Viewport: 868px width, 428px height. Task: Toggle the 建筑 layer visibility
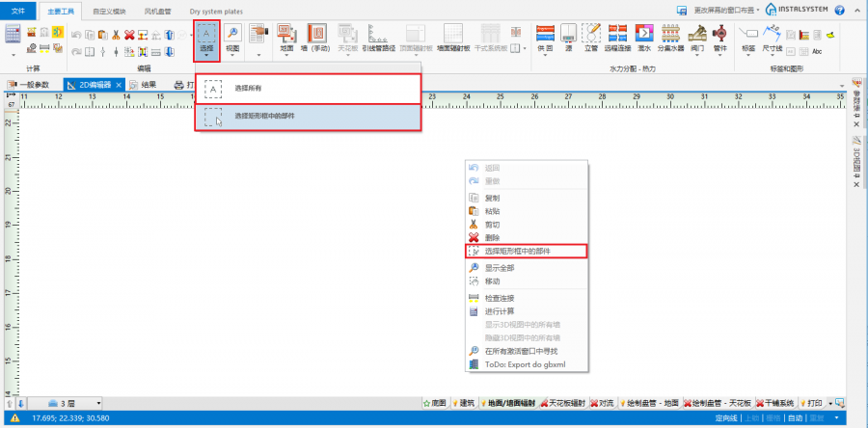click(462, 402)
